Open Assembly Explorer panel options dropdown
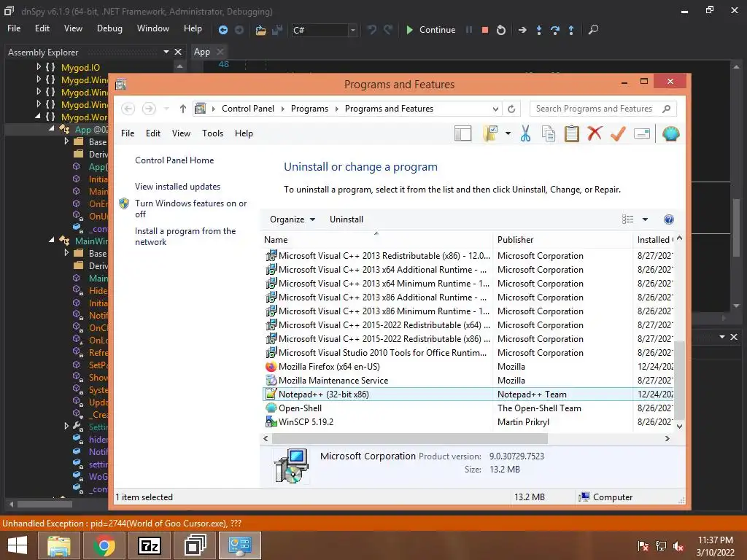This screenshot has height=560, width=747. pyautogui.click(x=166, y=52)
